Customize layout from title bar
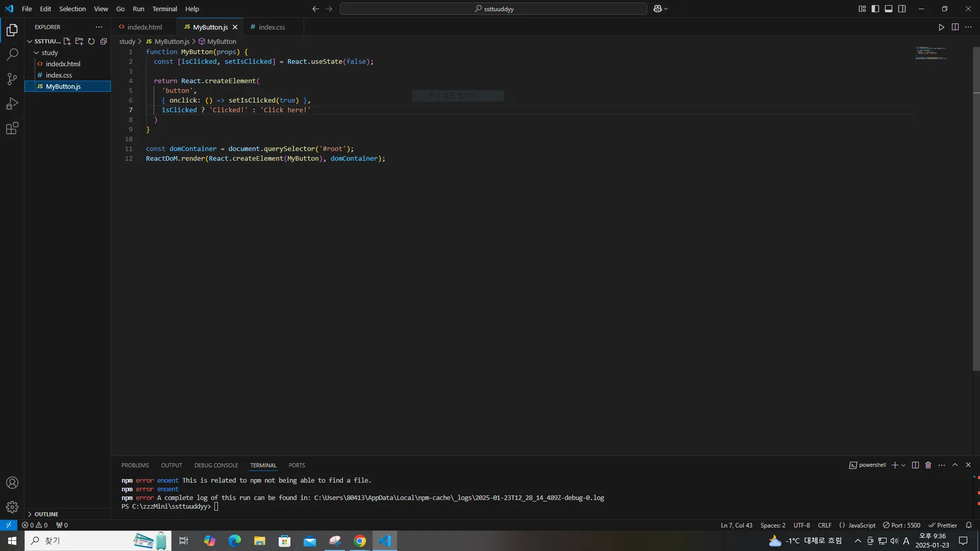The height and width of the screenshot is (551, 980). pyautogui.click(x=862, y=9)
